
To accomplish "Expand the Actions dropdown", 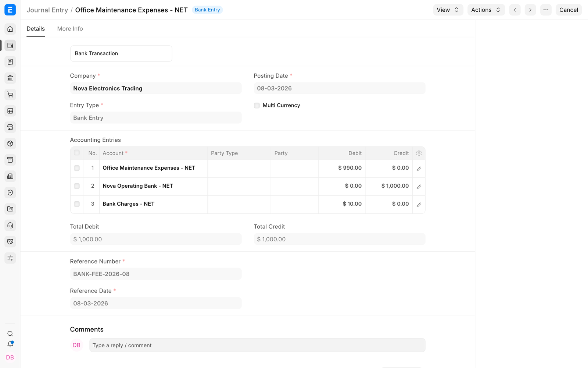I will pyautogui.click(x=486, y=10).
